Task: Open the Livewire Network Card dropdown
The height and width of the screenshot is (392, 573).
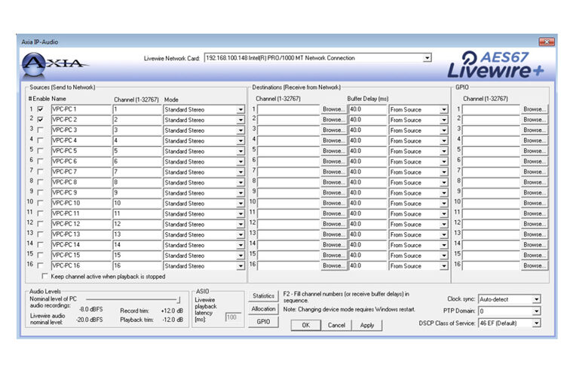Action: [427, 57]
